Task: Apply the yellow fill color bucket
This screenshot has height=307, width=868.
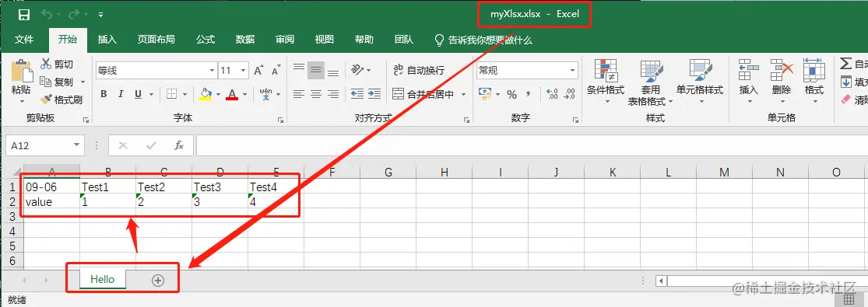Action: coord(206,94)
